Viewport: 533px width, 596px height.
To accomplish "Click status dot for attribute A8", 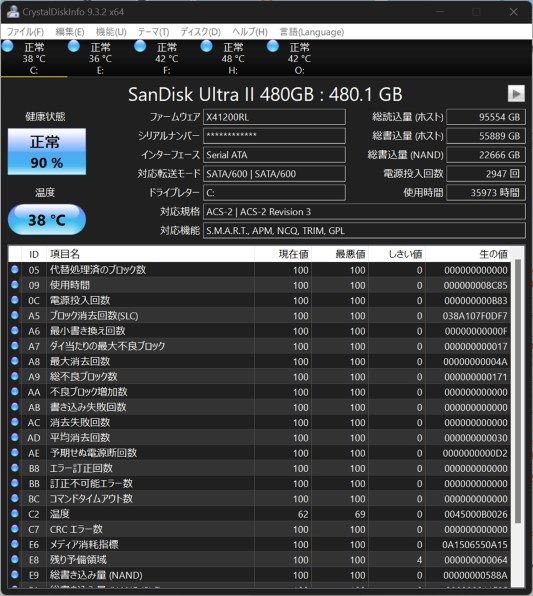I will 15,361.
